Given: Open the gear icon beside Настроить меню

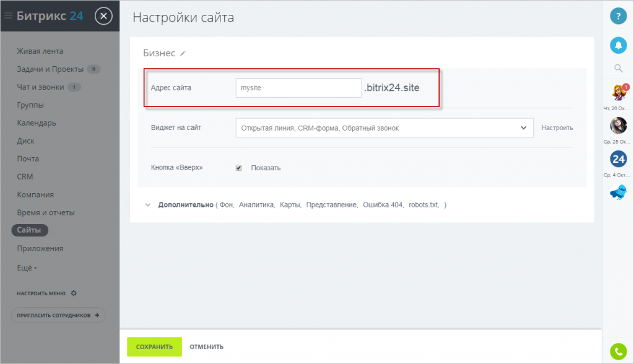Looking at the screenshot, I should 74,293.
